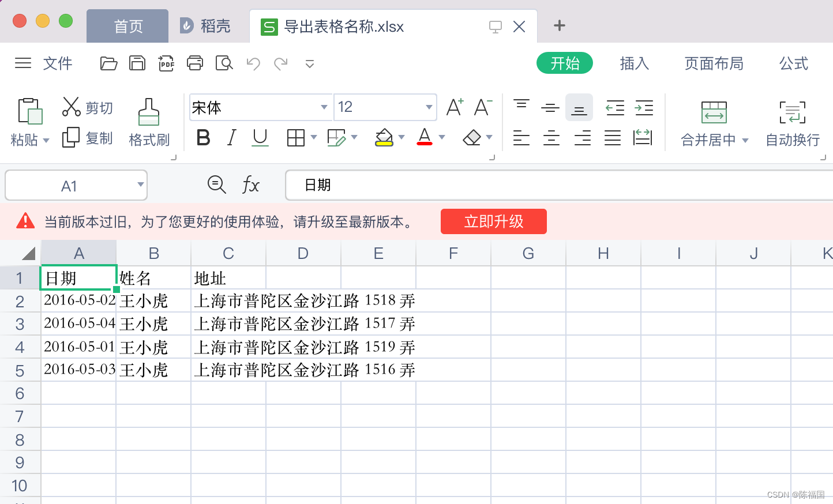Screen dimensions: 833x504
Task: Align text to vertical middle
Action: click(x=550, y=107)
